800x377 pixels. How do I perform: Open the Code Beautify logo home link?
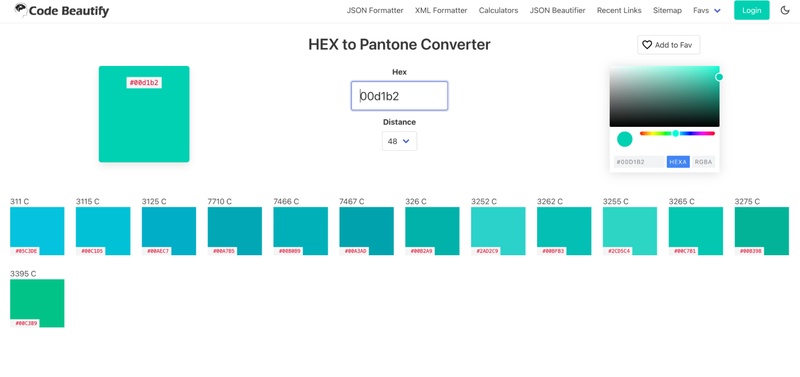click(61, 10)
